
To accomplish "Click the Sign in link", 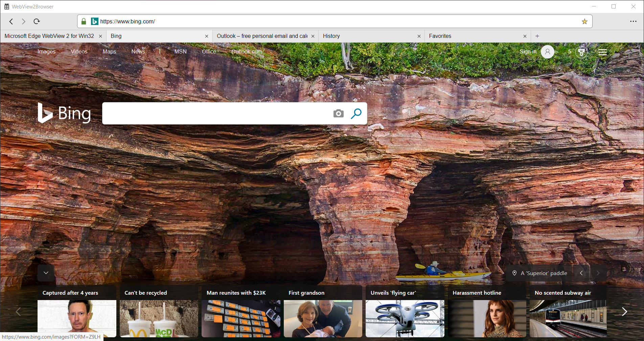I will coord(528,51).
